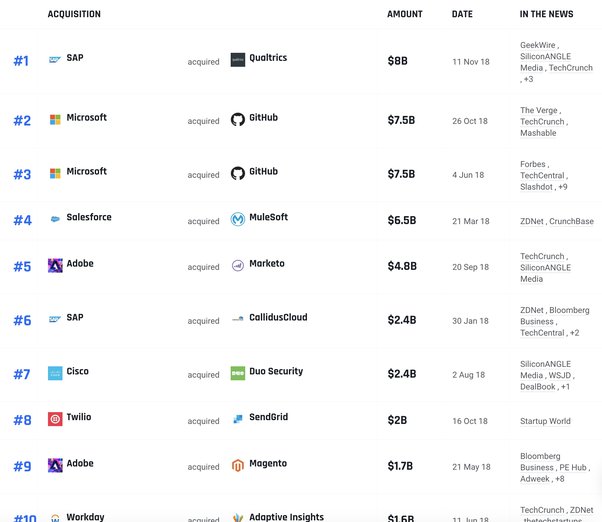Click the #4 rank number
Image resolution: width=602 pixels, height=522 pixels.
tap(22, 221)
